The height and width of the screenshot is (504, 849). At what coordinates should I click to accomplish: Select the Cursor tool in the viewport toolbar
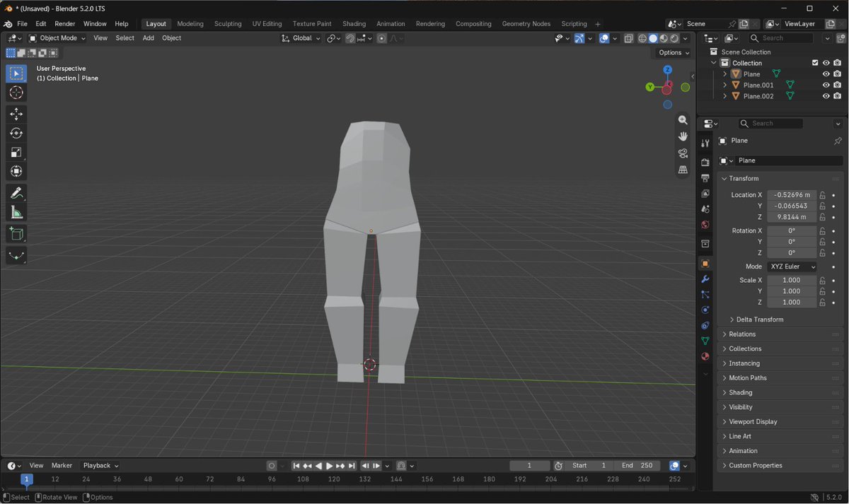click(16, 93)
